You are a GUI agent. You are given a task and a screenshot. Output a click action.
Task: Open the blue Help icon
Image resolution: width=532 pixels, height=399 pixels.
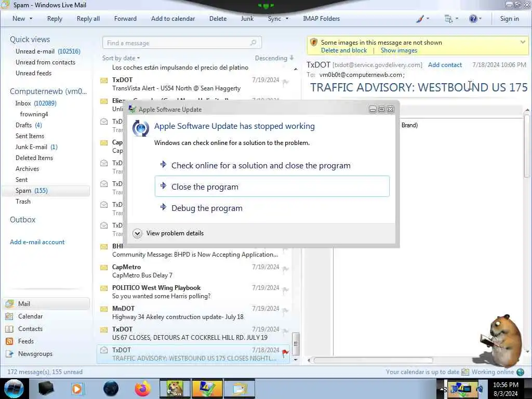coord(473,19)
